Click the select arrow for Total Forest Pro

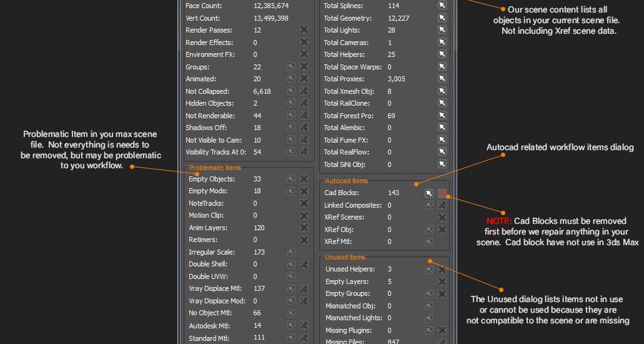(x=442, y=116)
